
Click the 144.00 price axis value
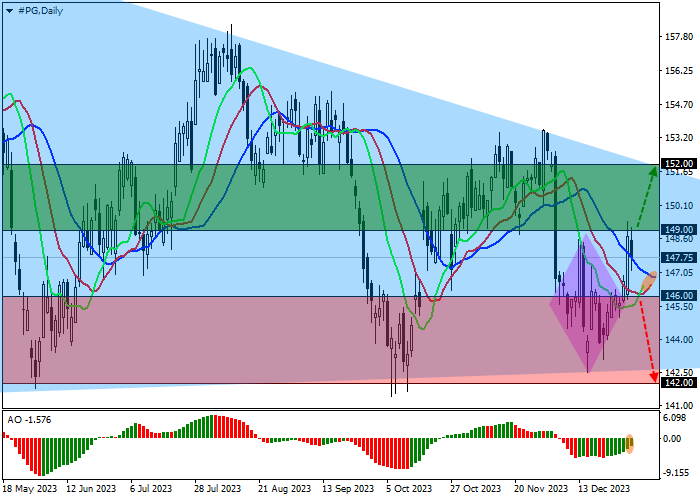(x=679, y=340)
